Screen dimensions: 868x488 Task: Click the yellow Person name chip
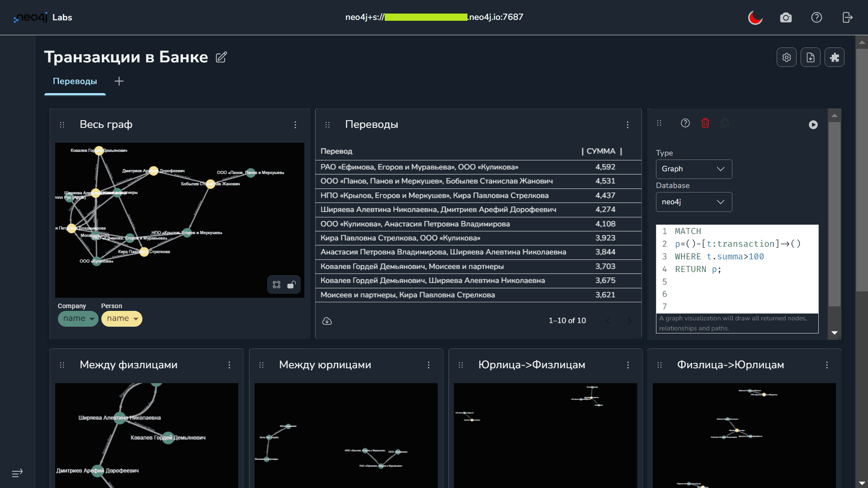tap(122, 319)
